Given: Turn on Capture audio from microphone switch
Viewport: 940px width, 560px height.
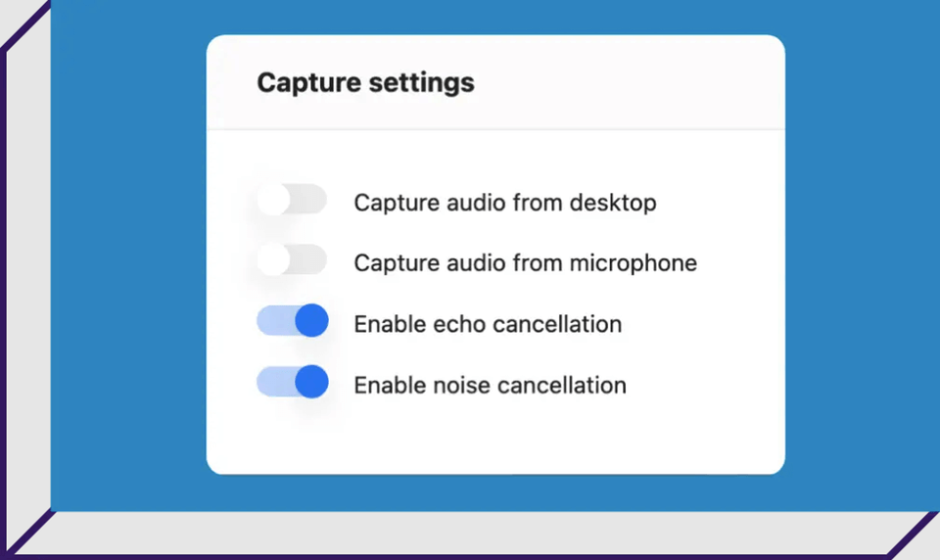Looking at the screenshot, I should [x=292, y=260].
